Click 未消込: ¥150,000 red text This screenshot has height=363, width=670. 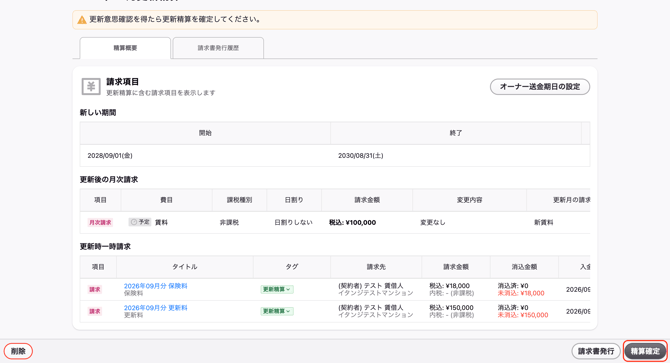pyautogui.click(x=523, y=315)
